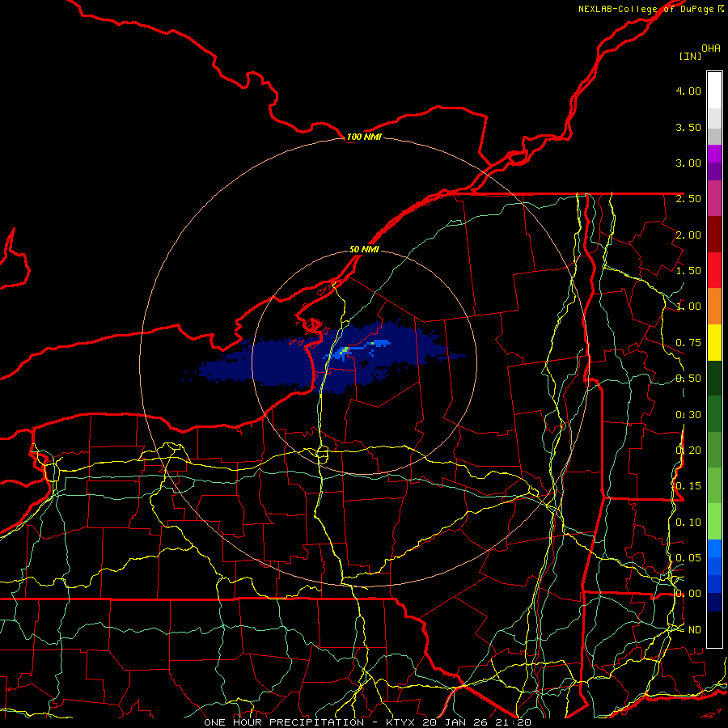This screenshot has width=728, height=728.
Task: Click the 0.05 legend value
Action: (x=688, y=557)
